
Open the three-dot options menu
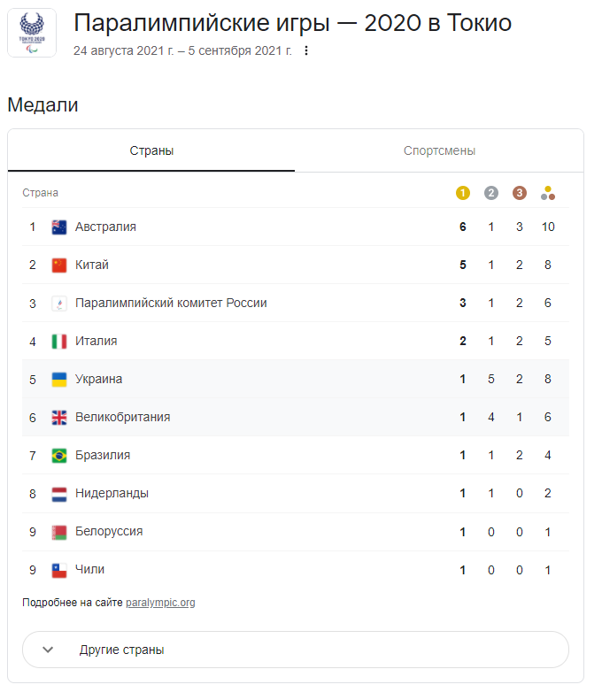(306, 50)
